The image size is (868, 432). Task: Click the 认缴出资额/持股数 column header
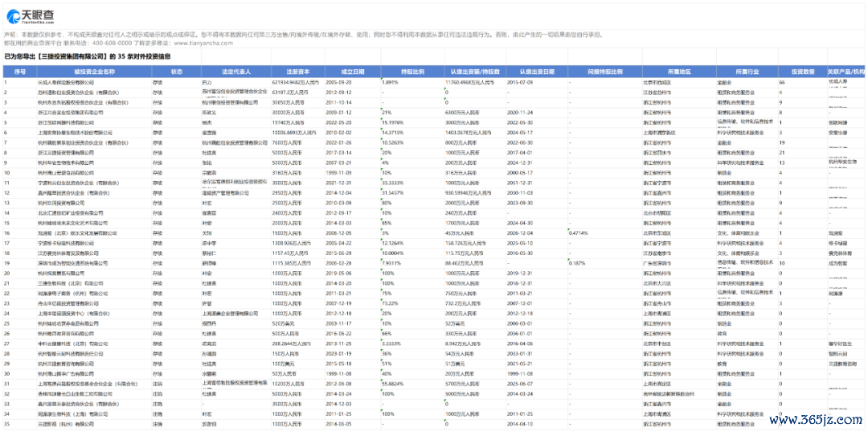475,72
